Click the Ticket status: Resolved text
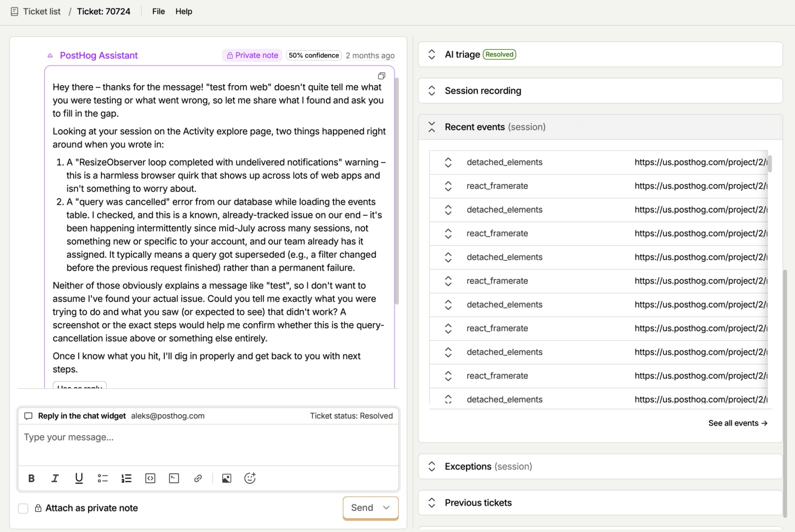Image resolution: width=795 pixels, height=532 pixels. point(351,416)
